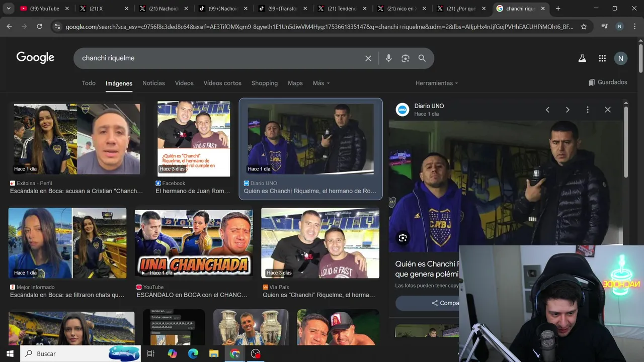Open the Herramientas dropdown

437,83
